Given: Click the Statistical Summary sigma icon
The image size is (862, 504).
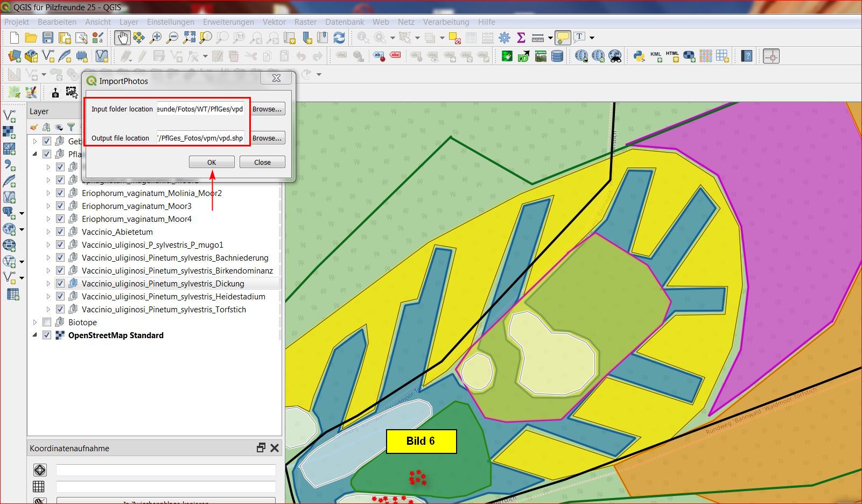Looking at the screenshot, I should [521, 38].
